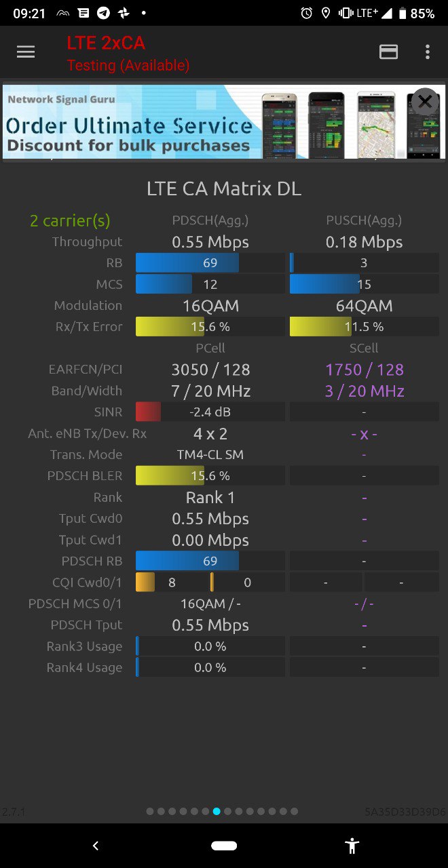The width and height of the screenshot is (448, 868).
Task: Select the highlighted page indicator dot
Action: [217, 811]
